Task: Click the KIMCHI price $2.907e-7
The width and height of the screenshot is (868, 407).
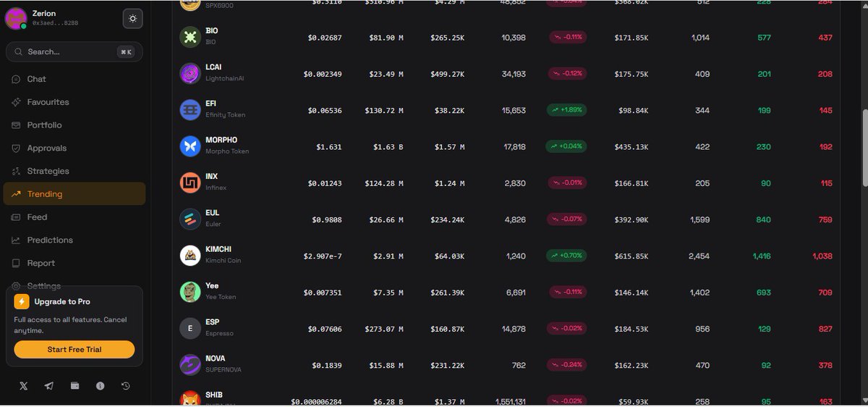Action: (x=323, y=256)
